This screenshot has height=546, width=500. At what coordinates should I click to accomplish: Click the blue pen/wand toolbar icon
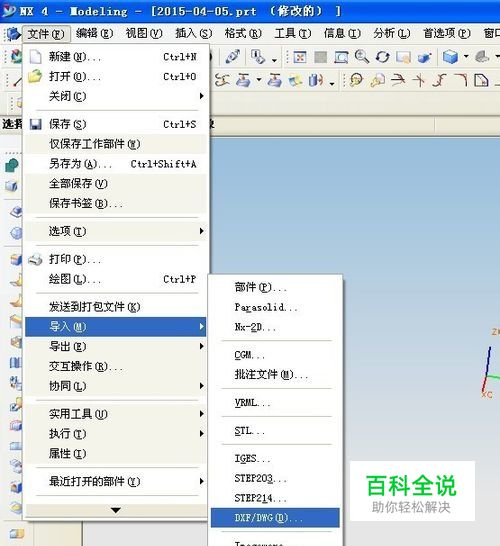pyautogui.click(x=232, y=57)
